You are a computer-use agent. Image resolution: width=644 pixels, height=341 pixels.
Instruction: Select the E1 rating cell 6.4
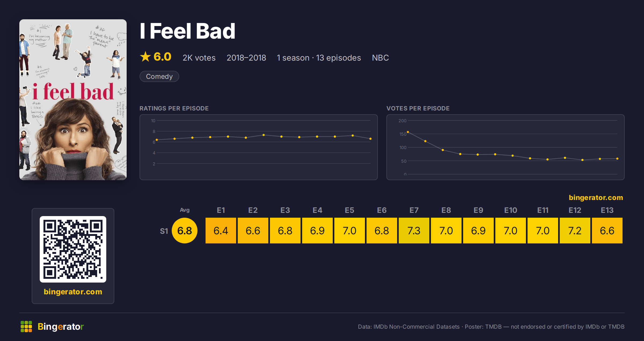(x=221, y=231)
